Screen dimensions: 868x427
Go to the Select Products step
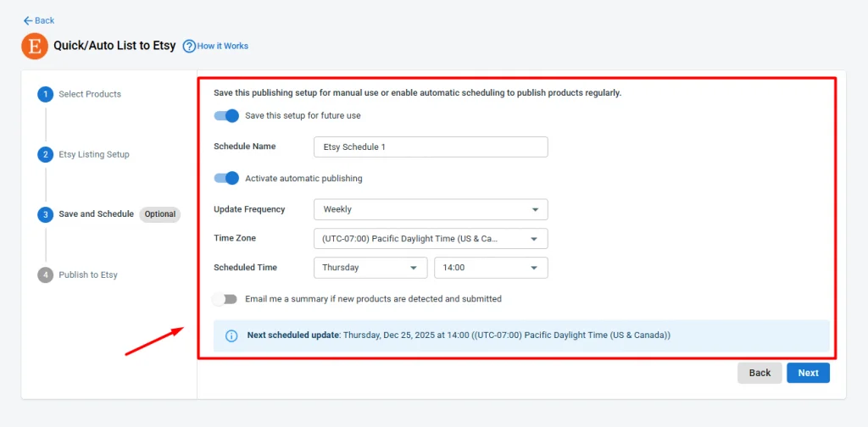[90, 94]
